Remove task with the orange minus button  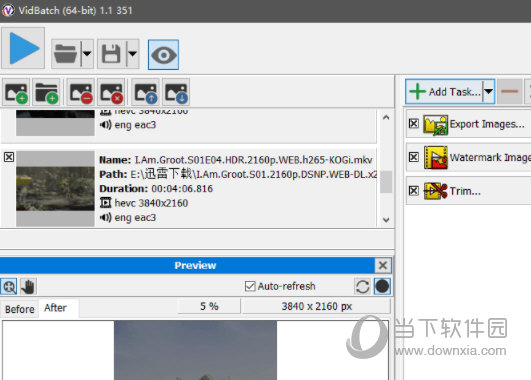coord(510,91)
